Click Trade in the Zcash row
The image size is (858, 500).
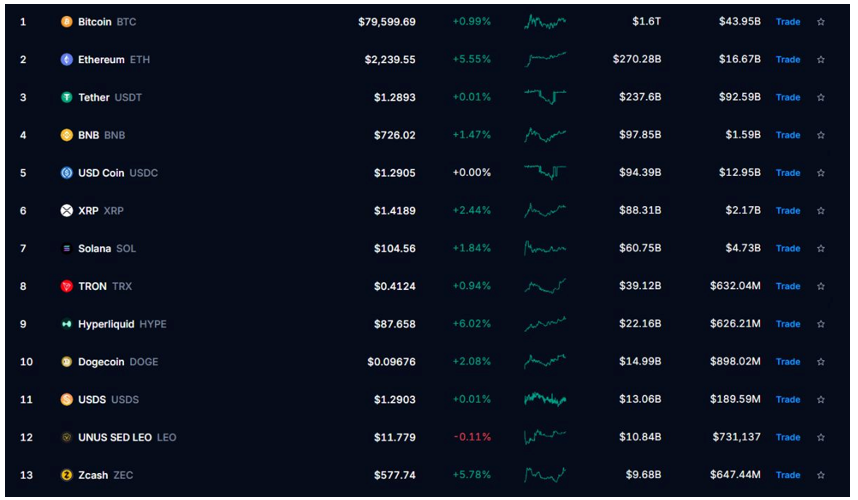(x=788, y=475)
